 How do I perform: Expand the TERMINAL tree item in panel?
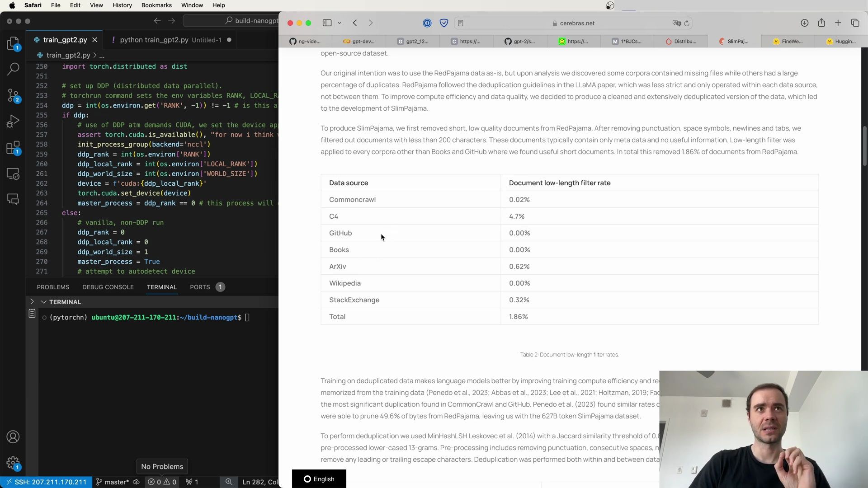(x=44, y=301)
